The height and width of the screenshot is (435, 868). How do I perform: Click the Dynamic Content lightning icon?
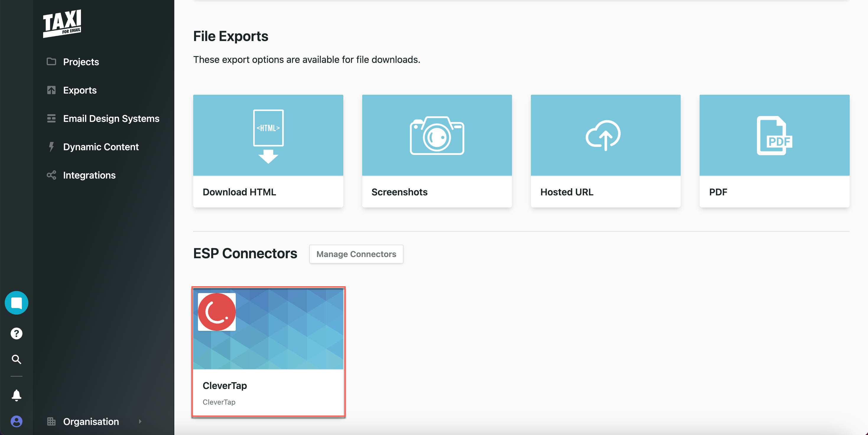(x=51, y=146)
